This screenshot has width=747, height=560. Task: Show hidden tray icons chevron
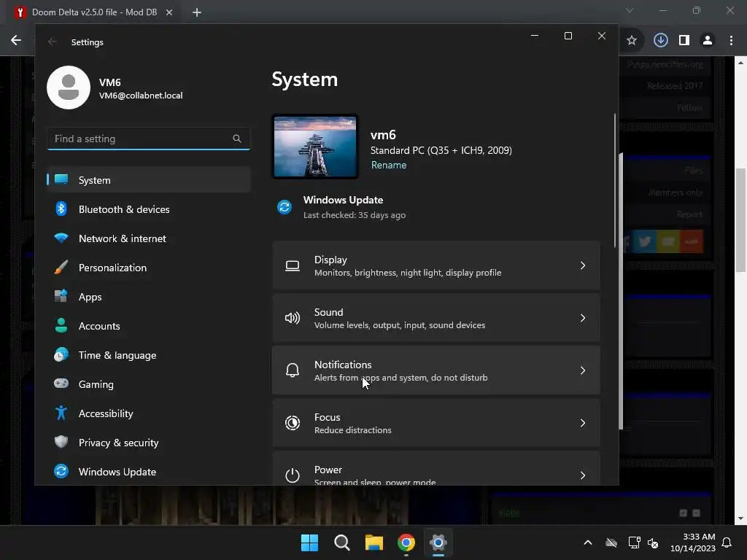coord(588,542)
